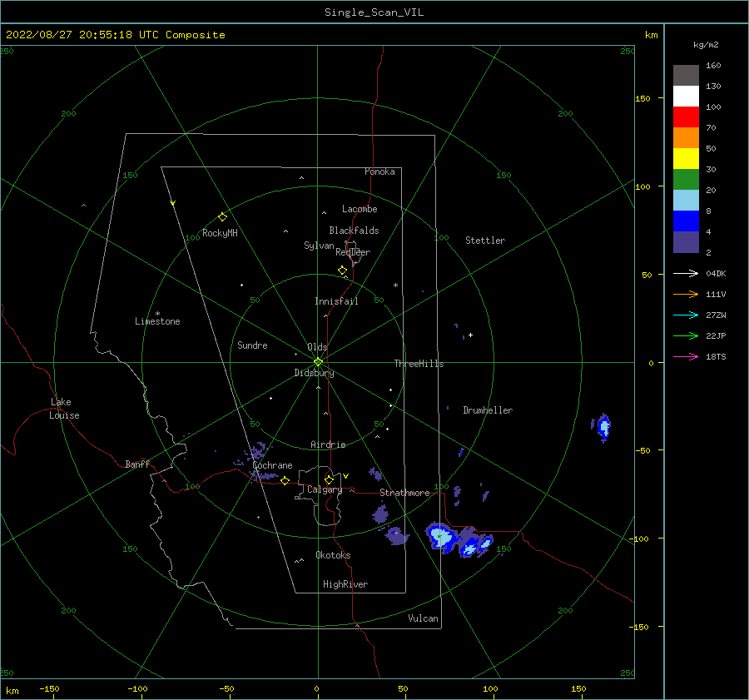Click the Innisfail label

[x=336, y=301]
